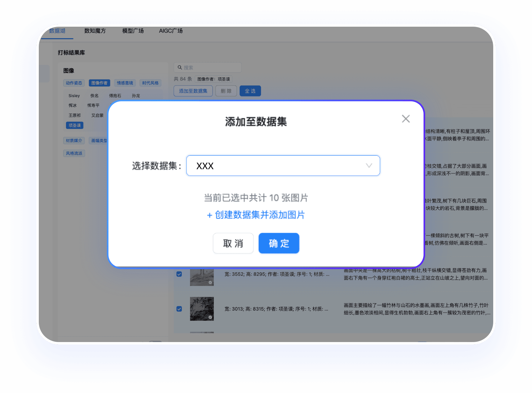Expand the 图像作者 filter category

click(99, 83)
